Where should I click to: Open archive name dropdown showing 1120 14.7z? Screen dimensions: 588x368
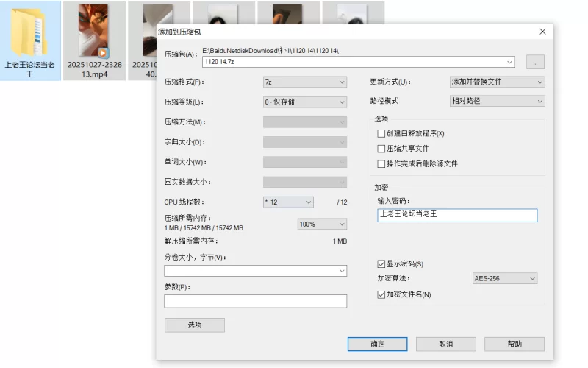358,62
